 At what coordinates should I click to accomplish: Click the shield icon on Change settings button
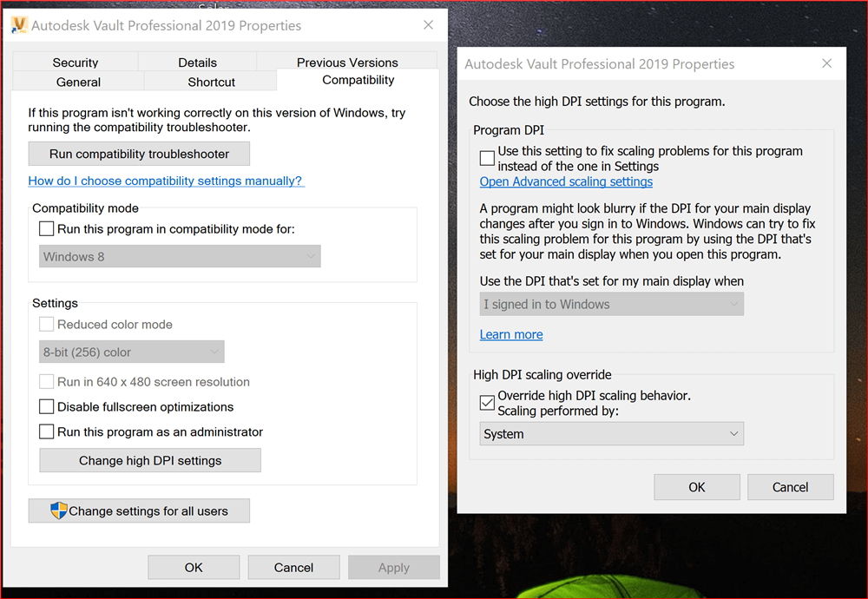pos(59,510)
